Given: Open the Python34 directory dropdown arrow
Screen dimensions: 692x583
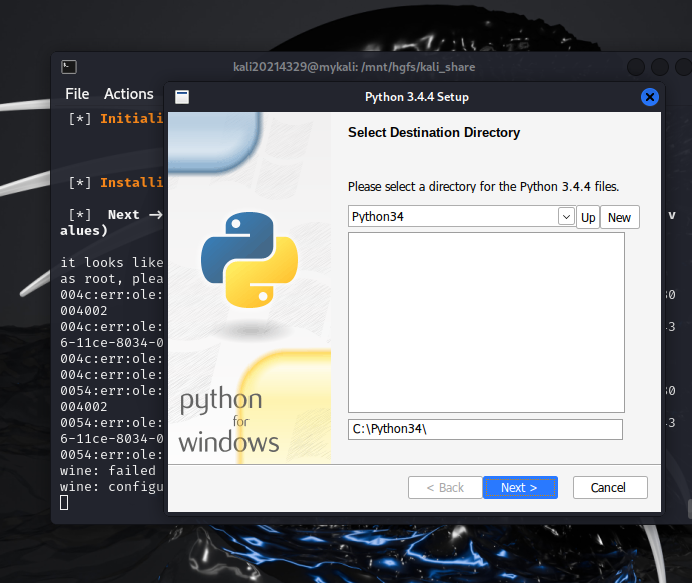Looking at the screenshot, I should click(566, 216).
